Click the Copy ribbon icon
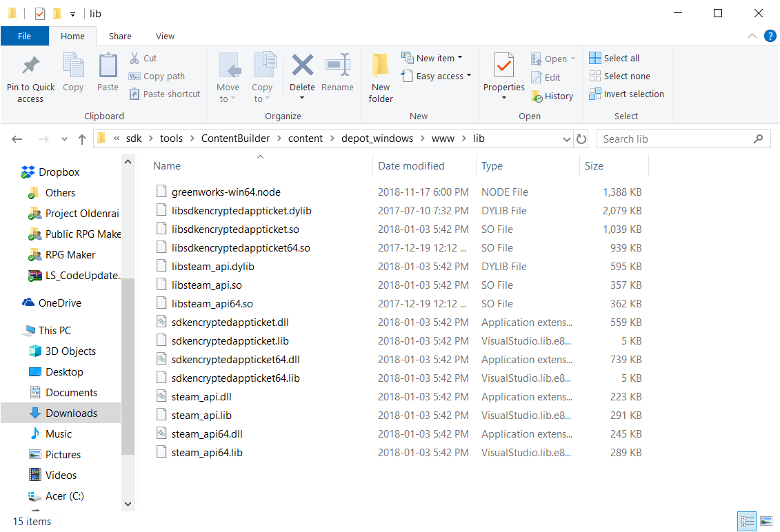Viewport: 780px width, 532px height. pyautogui.click(x=73, y=65)
